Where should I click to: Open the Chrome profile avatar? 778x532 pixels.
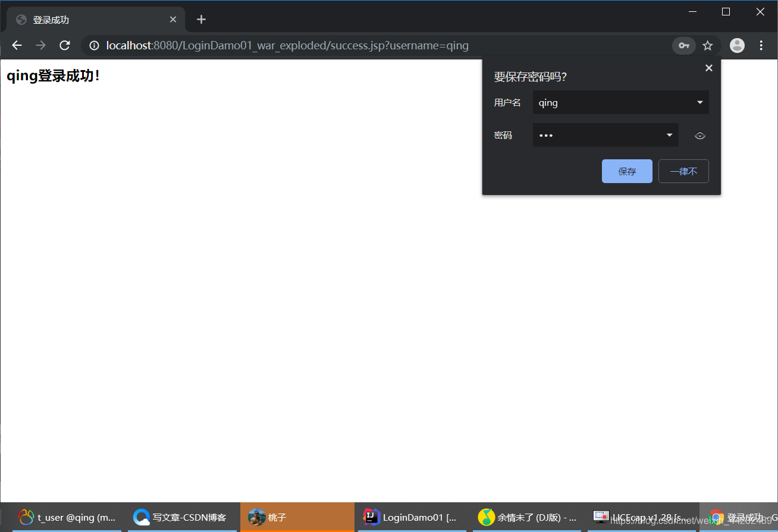pyautogui.click(x=737, y=45)
